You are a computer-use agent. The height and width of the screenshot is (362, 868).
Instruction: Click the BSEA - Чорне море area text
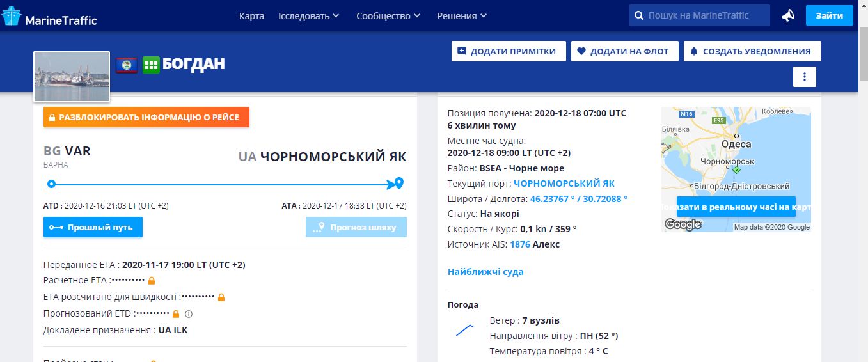click(x=522, y=168)
